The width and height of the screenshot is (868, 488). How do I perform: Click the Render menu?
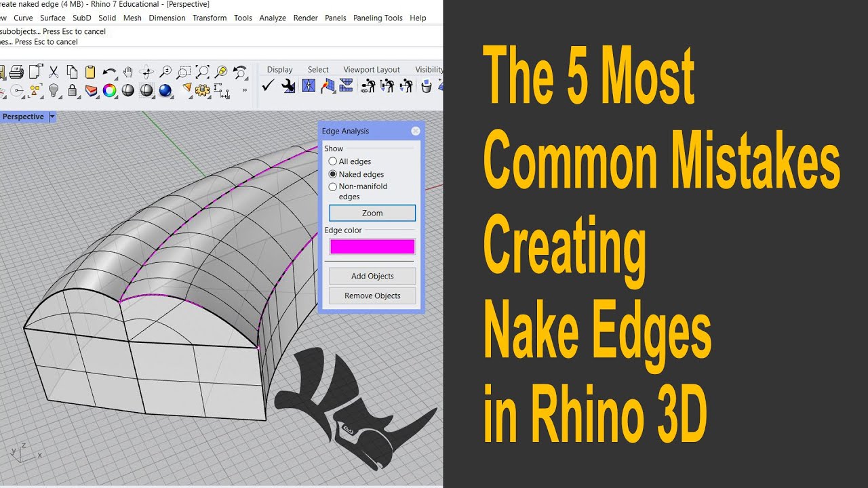305,18
